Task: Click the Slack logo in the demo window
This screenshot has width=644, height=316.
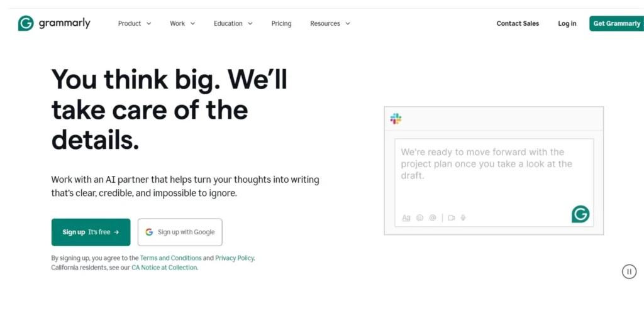Action: [396, 119]
